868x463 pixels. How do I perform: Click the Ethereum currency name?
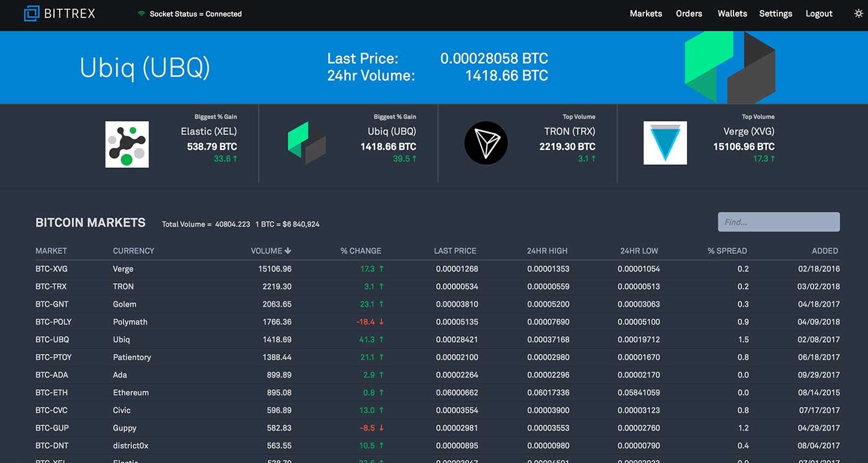(131, 392)
